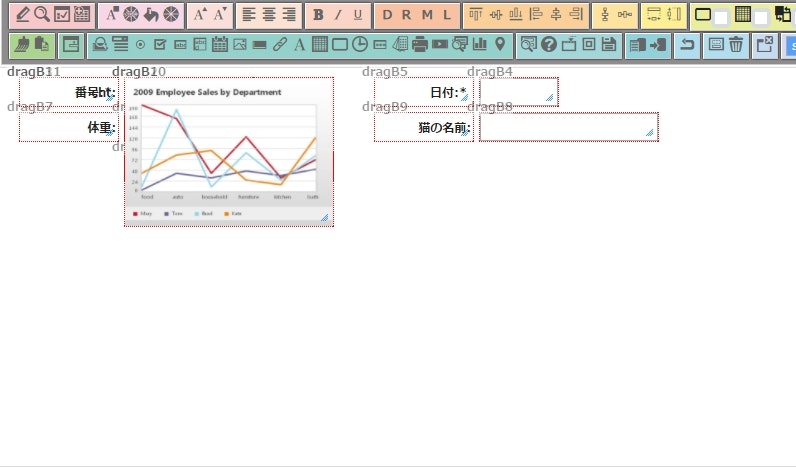The image size is (796, 467).
Task: Insert a video player element
Action: click(440, 45)
